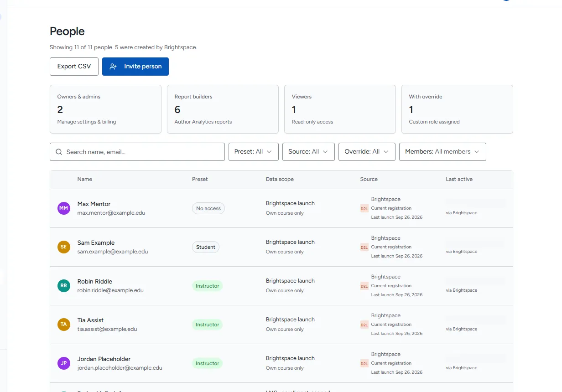
Task: Click the search magnifier icon
Action: pyautogui.click(x=59, y=152)
